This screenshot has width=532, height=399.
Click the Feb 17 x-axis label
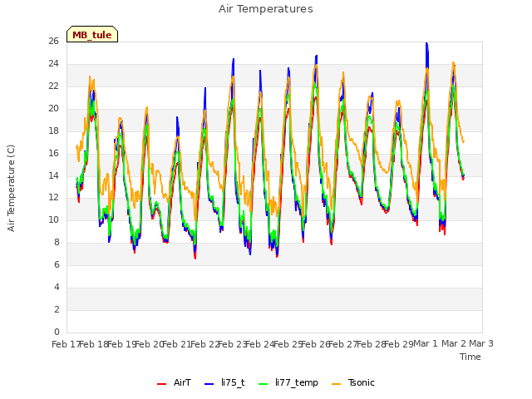point(66,344)
